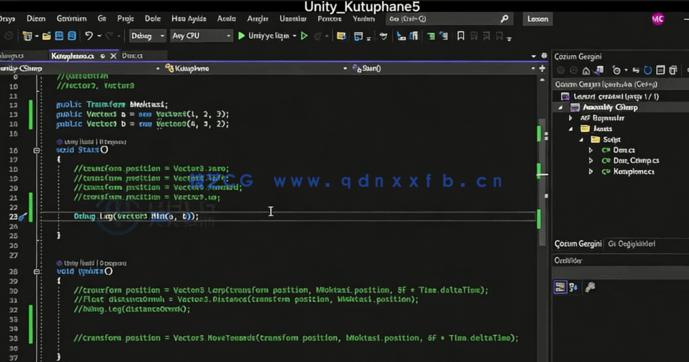Collapse the Assembly-CSharp project node

click(x=560, y=108)
